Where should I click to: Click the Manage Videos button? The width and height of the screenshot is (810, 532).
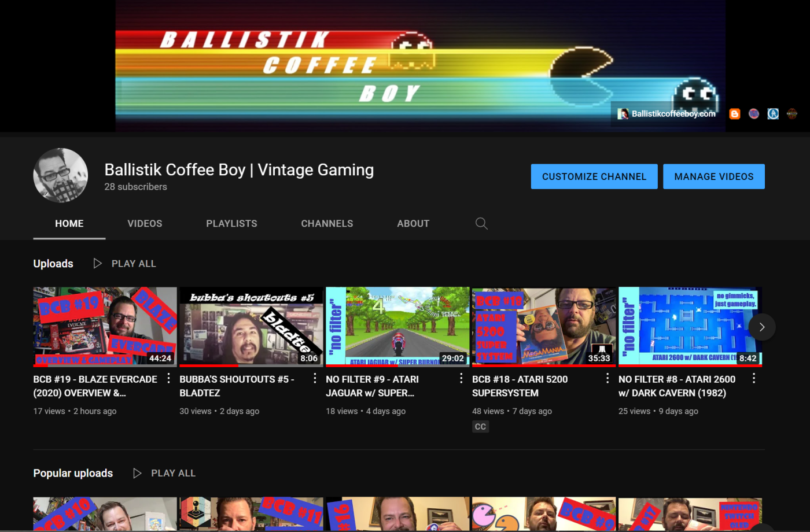coord(713,176)
